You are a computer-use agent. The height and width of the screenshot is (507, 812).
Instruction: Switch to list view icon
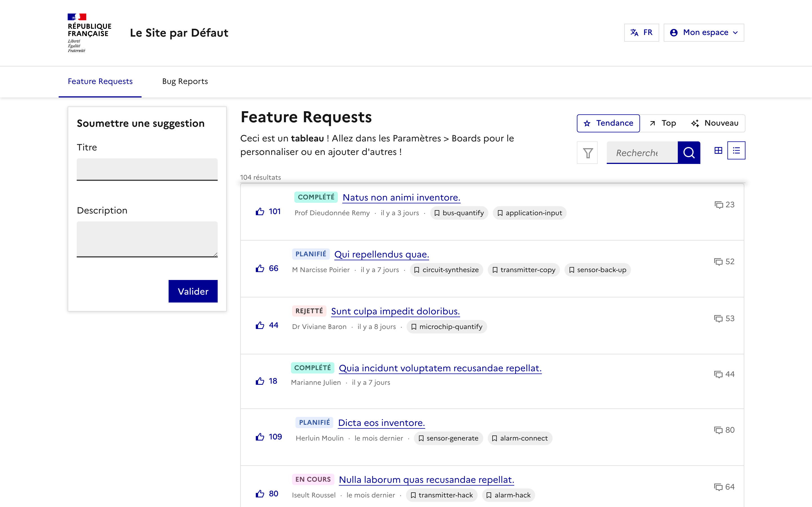736,151
